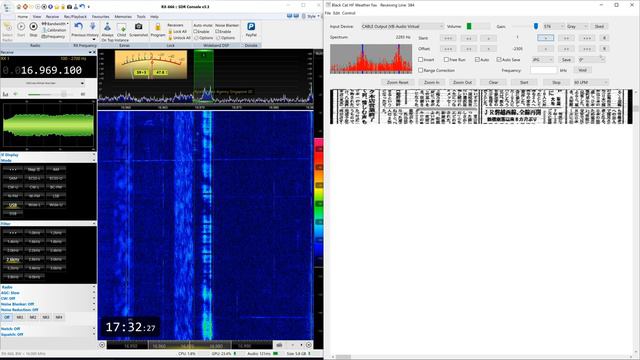
Task: Create a Child Instance icon
Action: click(122, 28)
